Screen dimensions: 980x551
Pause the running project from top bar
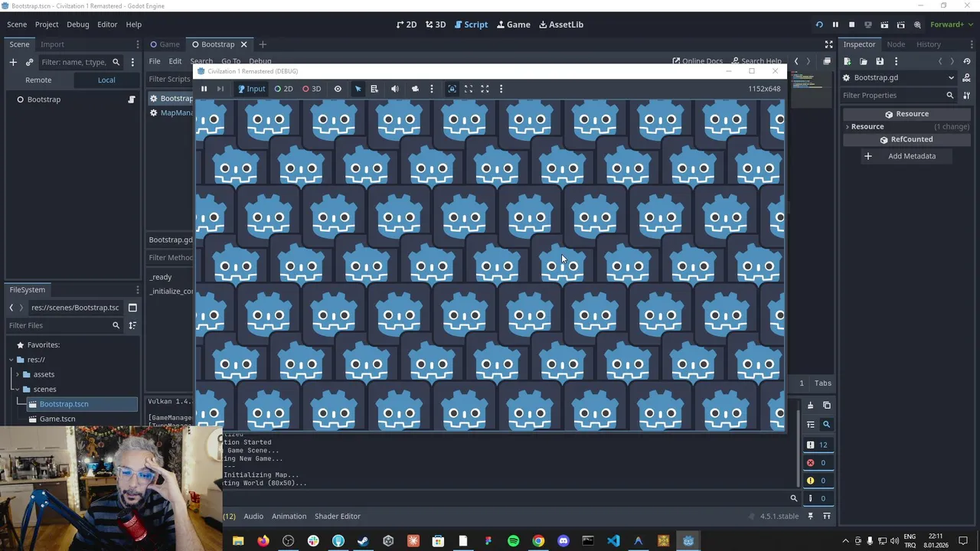835,24
